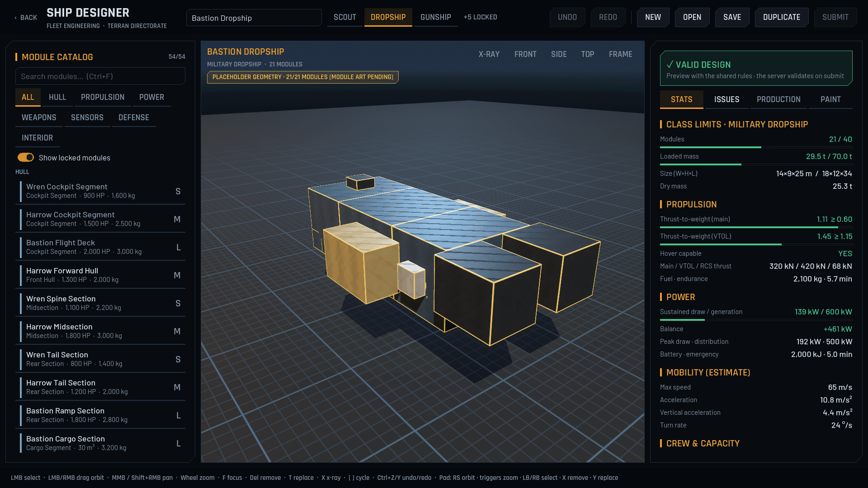This screenshot has width=868, height=488.
Task: Open the Stats tab
Action: coord(682,99)
